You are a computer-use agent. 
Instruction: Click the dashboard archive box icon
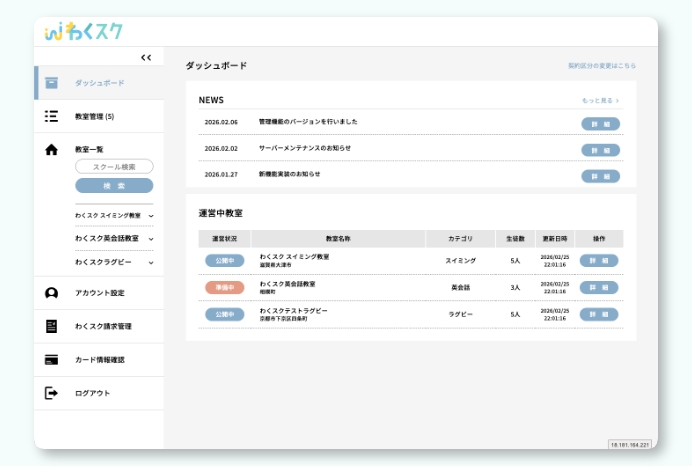52,83
